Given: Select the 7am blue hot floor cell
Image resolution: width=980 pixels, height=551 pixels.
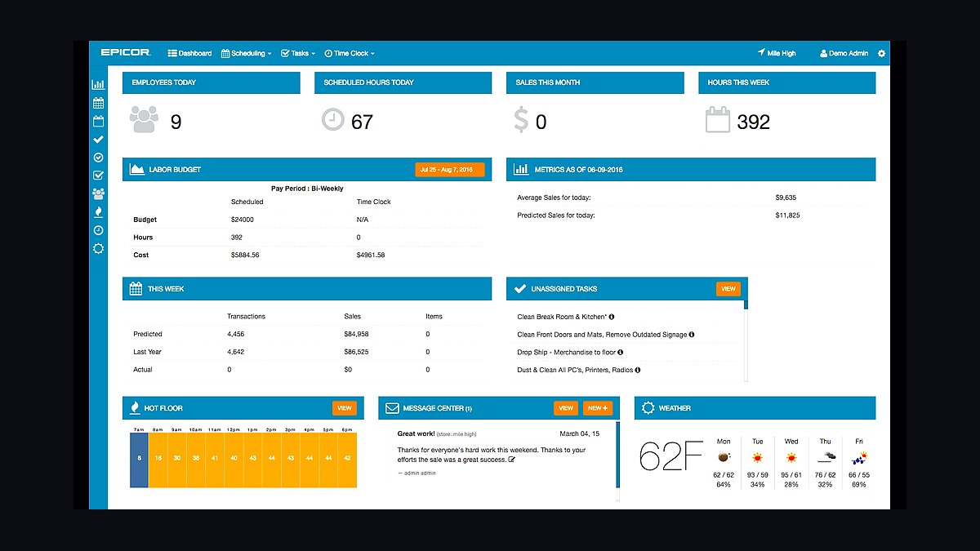Looking at the screenshot, I should tap(139, 459).
